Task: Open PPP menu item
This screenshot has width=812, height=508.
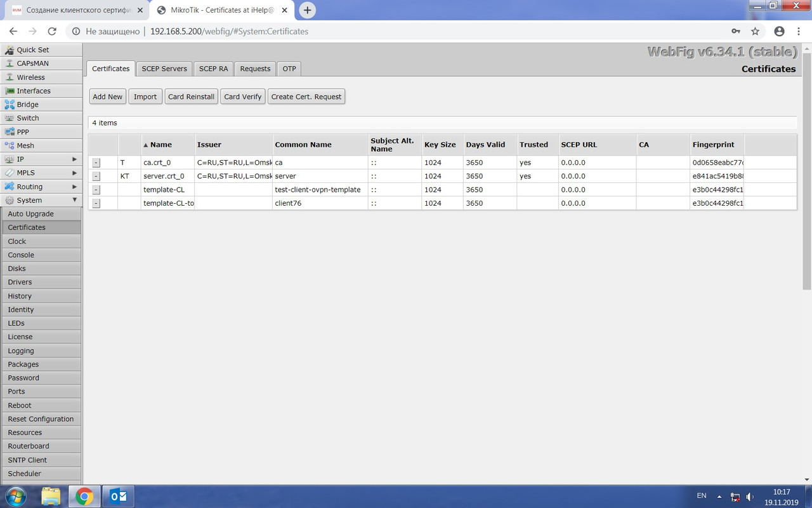Action: point(41,132)
